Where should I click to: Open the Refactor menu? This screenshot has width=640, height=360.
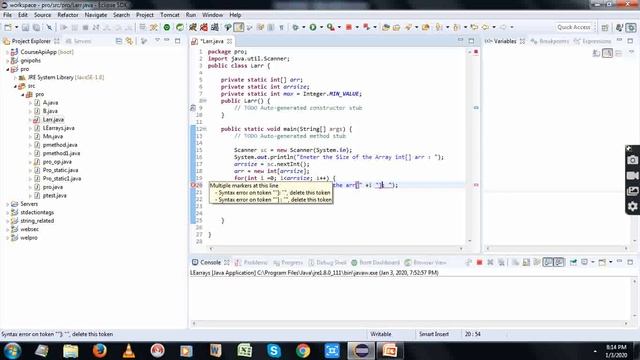68,15
